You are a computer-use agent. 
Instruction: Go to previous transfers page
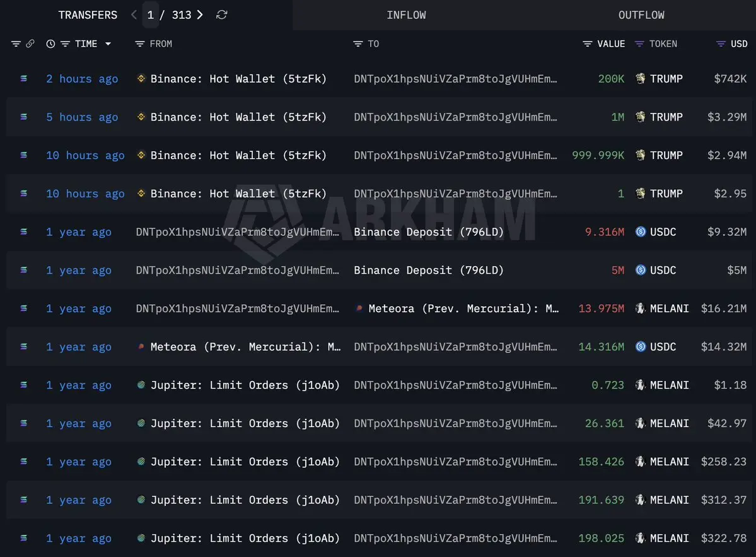(134, 15)
